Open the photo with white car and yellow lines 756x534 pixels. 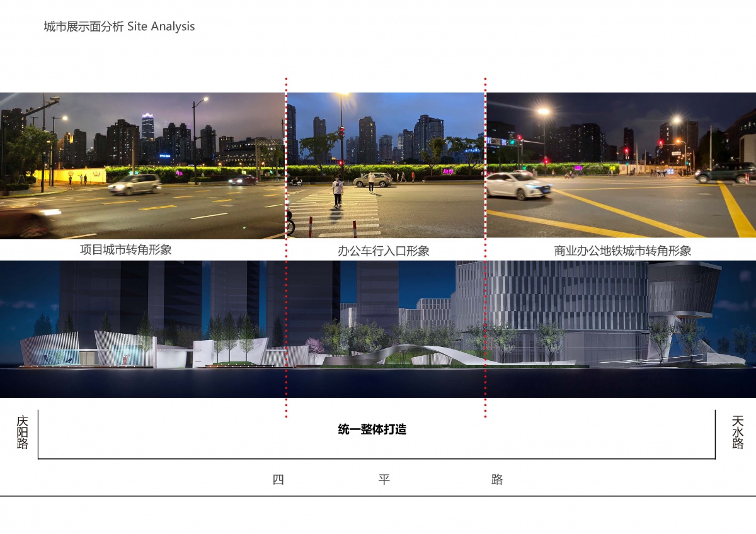point(621,165)
